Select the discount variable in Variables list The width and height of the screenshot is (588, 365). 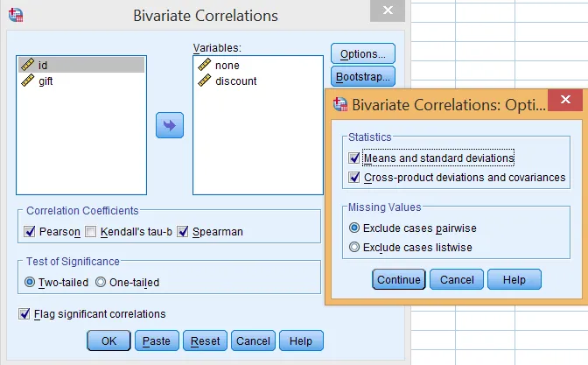(258, 81)
